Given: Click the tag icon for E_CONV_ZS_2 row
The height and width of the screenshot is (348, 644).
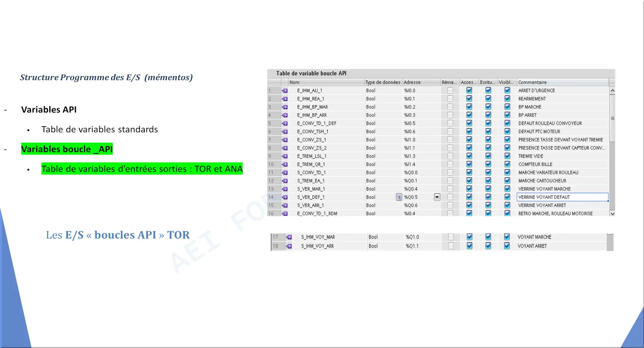Looking at the screenshot, I should 284,148.
